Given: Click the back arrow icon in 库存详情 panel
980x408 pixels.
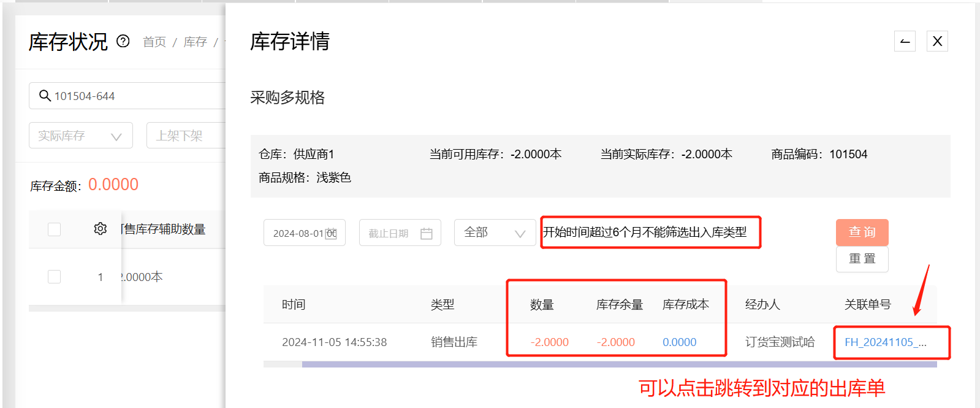Looking at the screenshot, I should click(905, 41).
